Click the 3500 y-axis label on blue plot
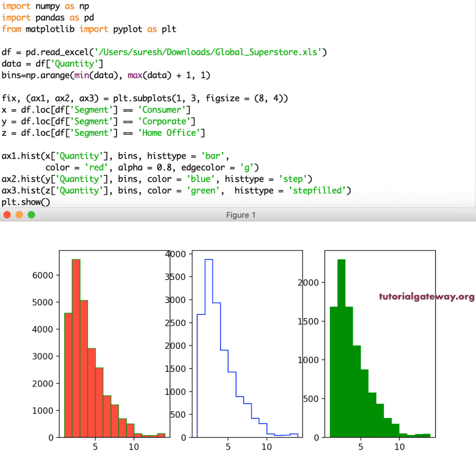The width and height of the screenshot is (476, 452). (175, 277)
